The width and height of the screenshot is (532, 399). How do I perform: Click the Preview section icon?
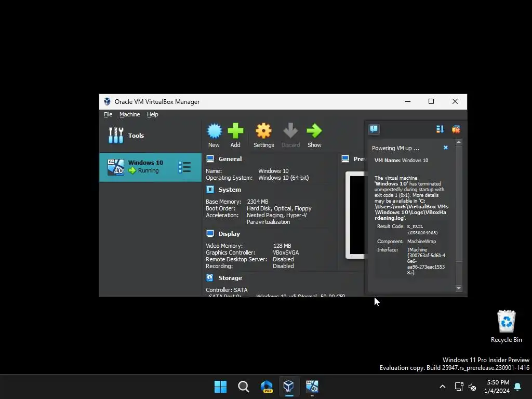pyautogui.click(x=345, y=159)
